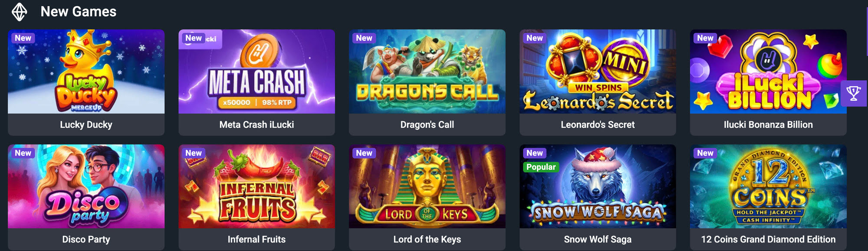Click the New badge on Lucky Ducky
868x251 pixels.
tap(23, 38)
